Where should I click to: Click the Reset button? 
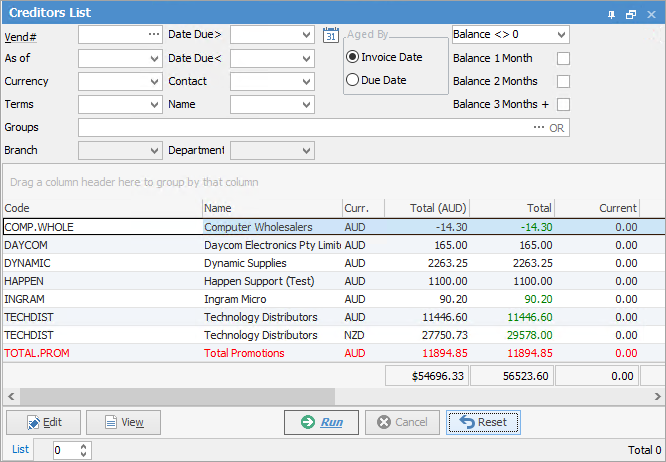(x=483, y=422)
